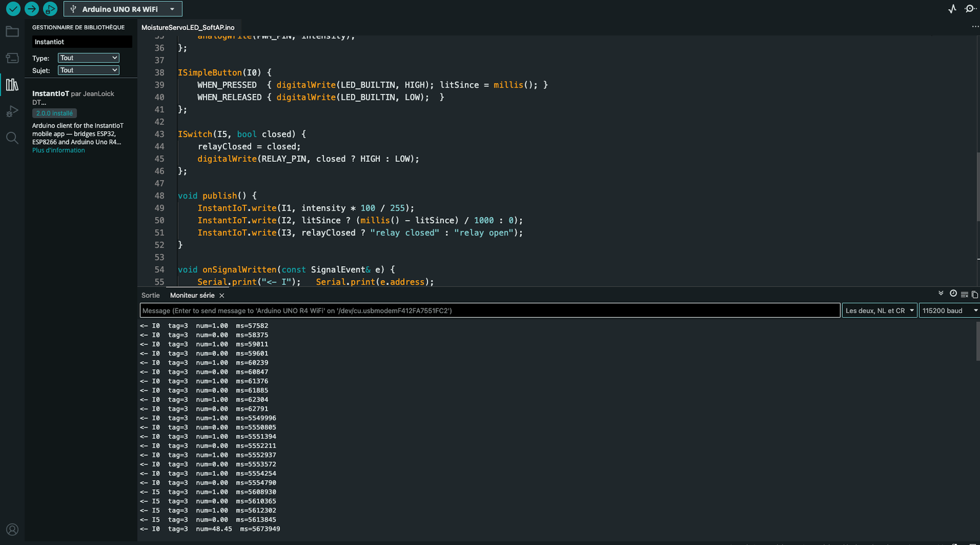
Task: Click the serial line with num=48.45
Action: click(210, 529)
